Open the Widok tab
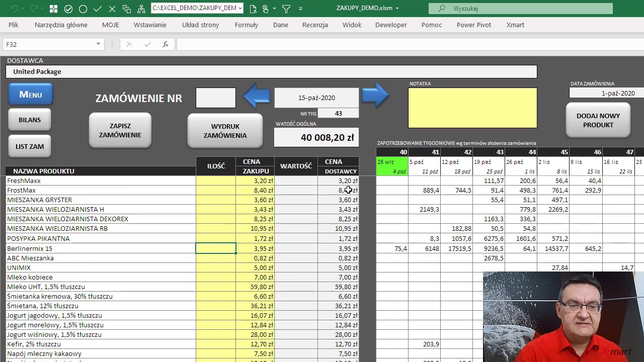Viewport: 644px width, 362px height. 352,25
